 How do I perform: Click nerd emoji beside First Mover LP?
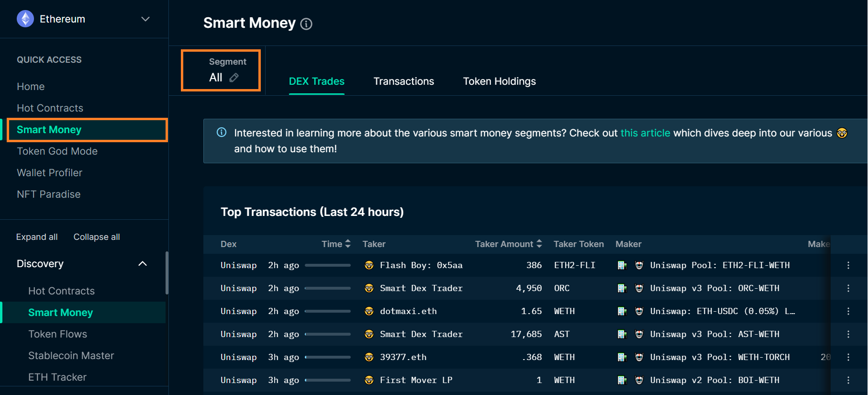(369, 380)
